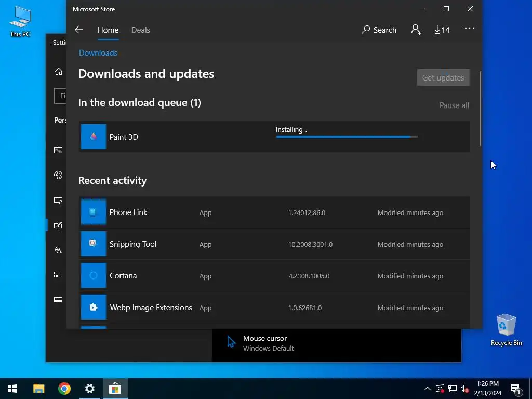Click the Downloads breadcrumb link

tap(98, 53)
